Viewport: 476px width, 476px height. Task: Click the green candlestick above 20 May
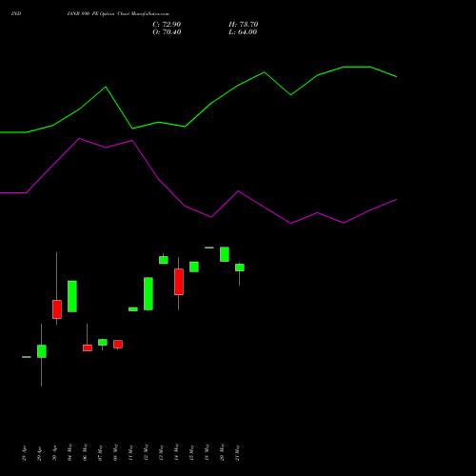click(x=225, y=254)
